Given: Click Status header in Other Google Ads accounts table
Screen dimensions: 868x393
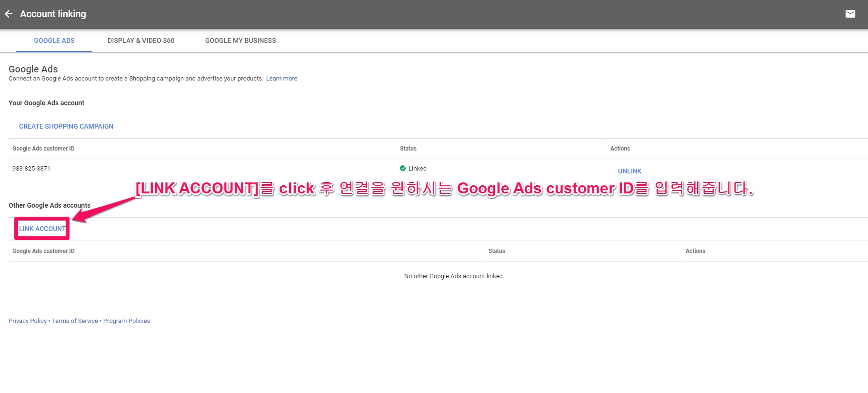Looking at the screenshot, I should [497, 251].
